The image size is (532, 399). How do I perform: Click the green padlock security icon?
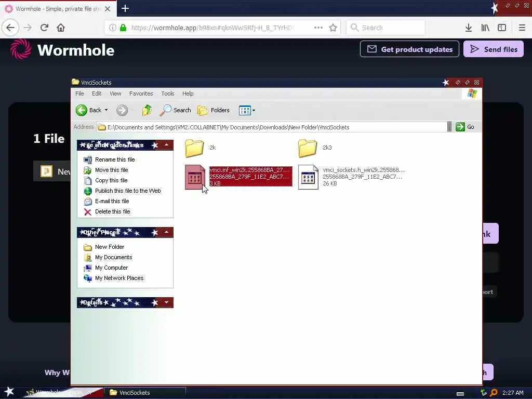coord(123,28)
